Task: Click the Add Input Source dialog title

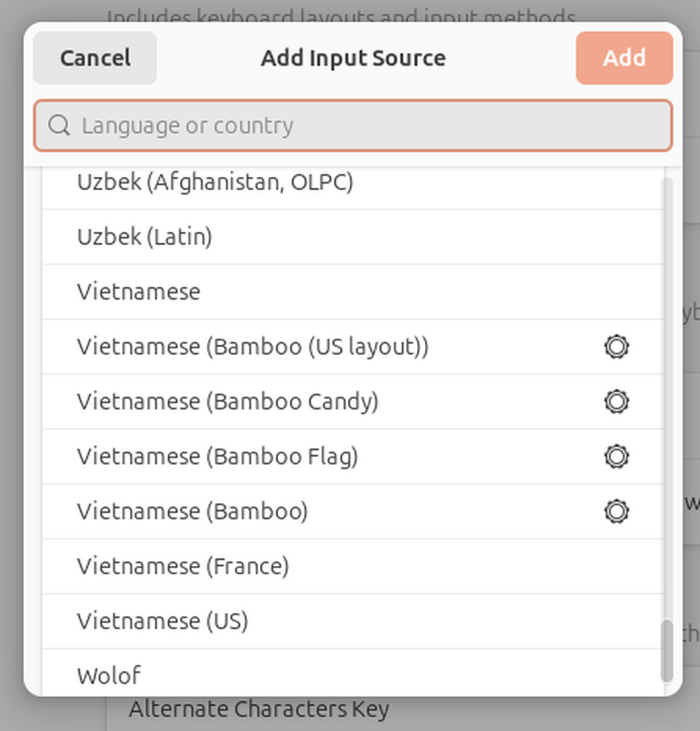Action: 353,58
